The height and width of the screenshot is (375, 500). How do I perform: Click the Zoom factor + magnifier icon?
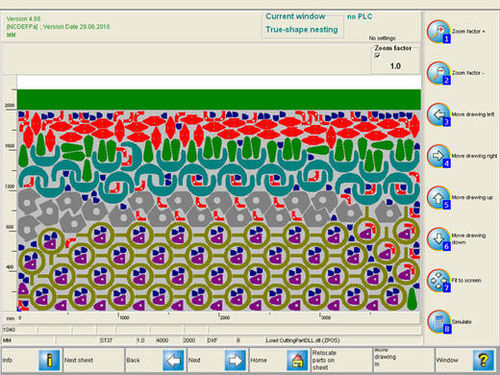[439, 32]
